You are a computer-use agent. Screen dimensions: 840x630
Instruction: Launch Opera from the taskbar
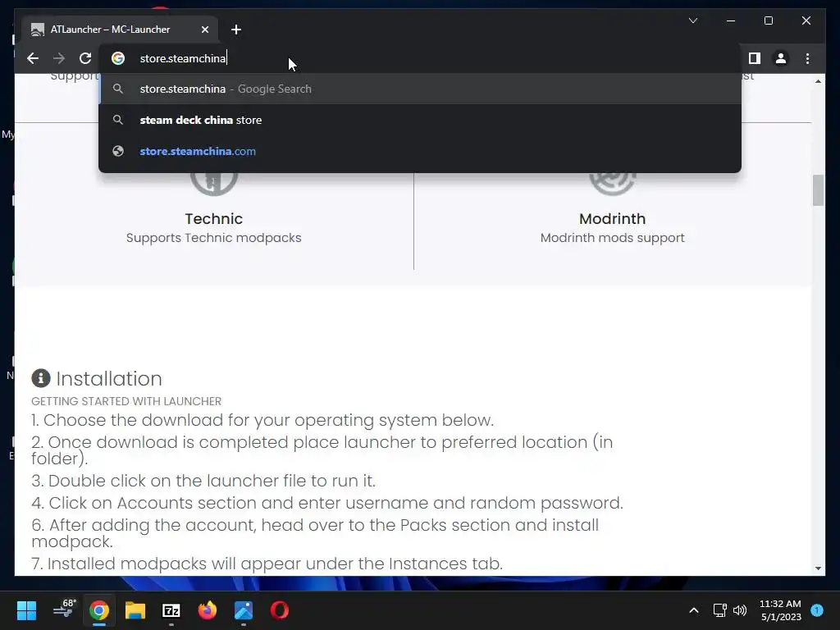click(x=279, y=610)
